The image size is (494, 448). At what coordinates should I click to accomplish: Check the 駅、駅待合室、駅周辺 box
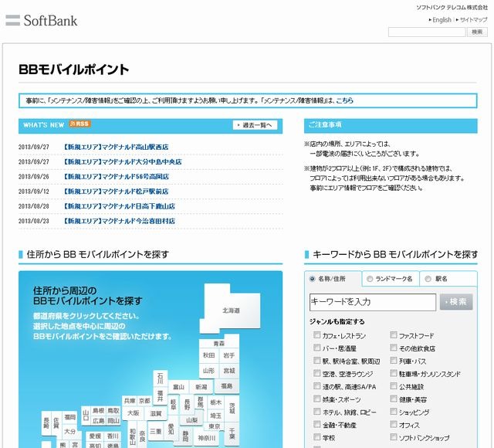point(317,361)
